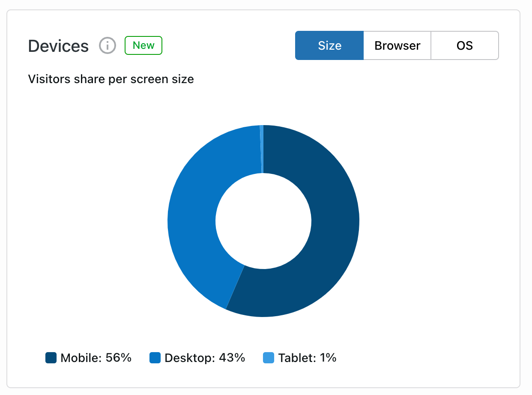
Task: Click the Devices heading text
Action: [x=58, y=46]
